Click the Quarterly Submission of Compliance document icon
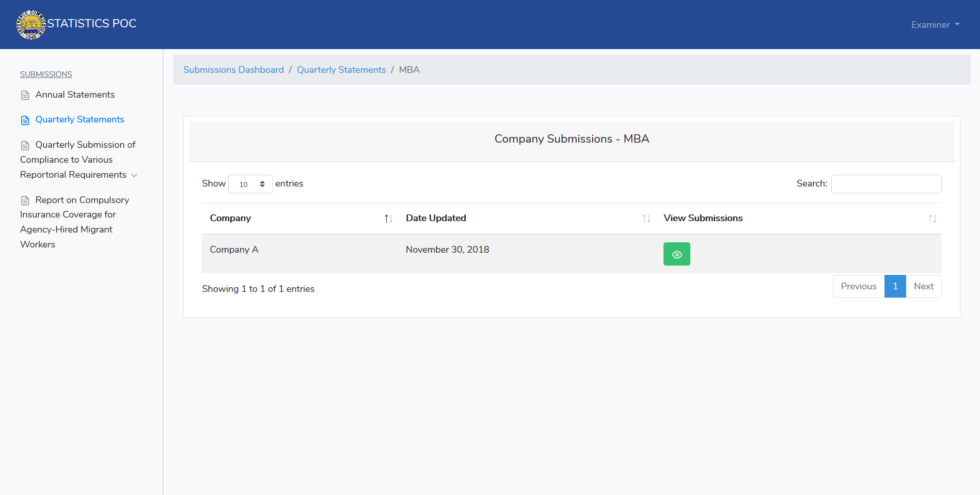The height and width of the screenshot is (495, 980). tap(25, 145)
